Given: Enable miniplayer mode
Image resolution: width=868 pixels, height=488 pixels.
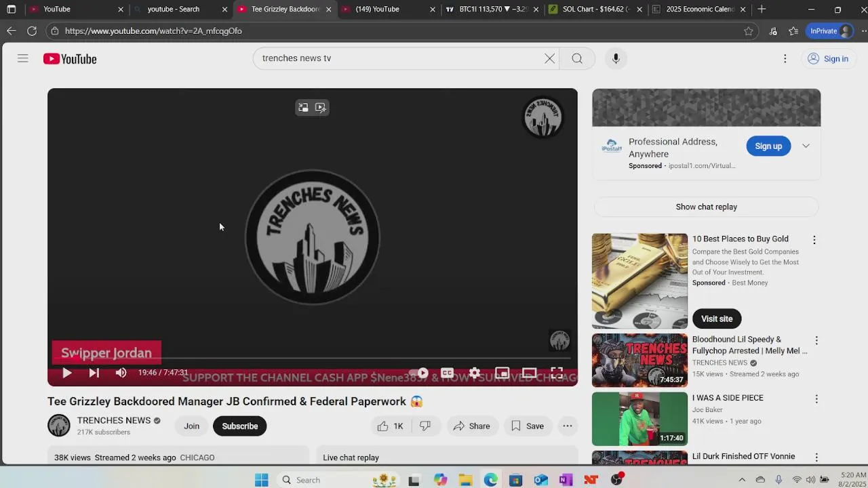Looking at the screenshot, I should point(502,373).
